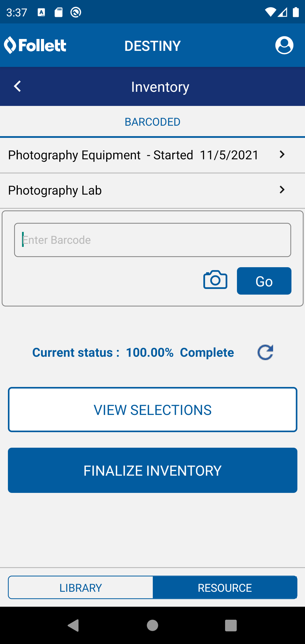This screenshot has width=305, height=644.
Task: Tap VIEW SELECTIONS button
Action: 152,410
